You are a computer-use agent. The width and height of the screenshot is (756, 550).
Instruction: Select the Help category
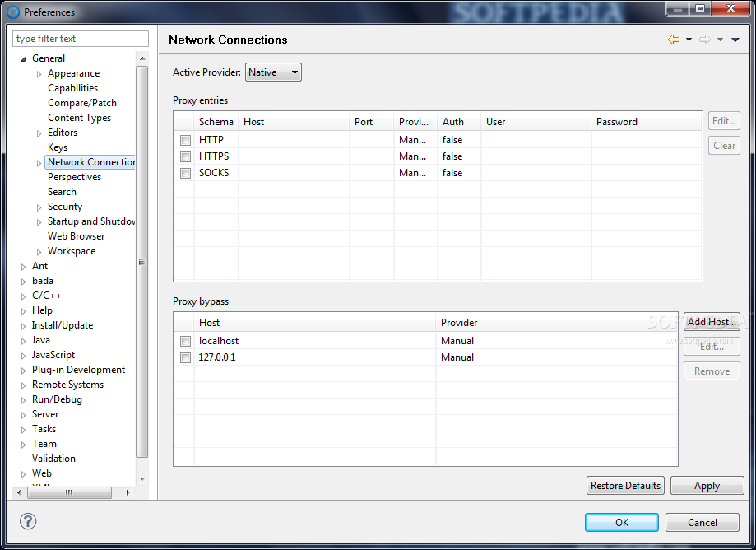pos(42,310)
